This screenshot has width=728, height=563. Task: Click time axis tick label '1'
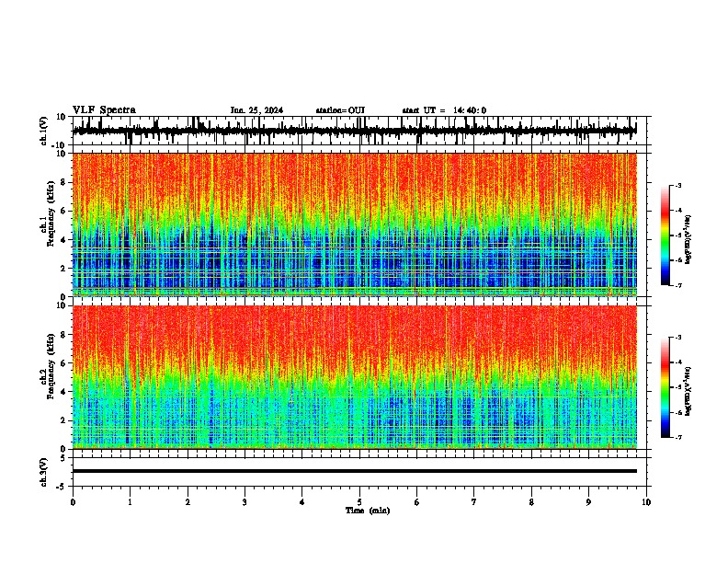(130, 502)
